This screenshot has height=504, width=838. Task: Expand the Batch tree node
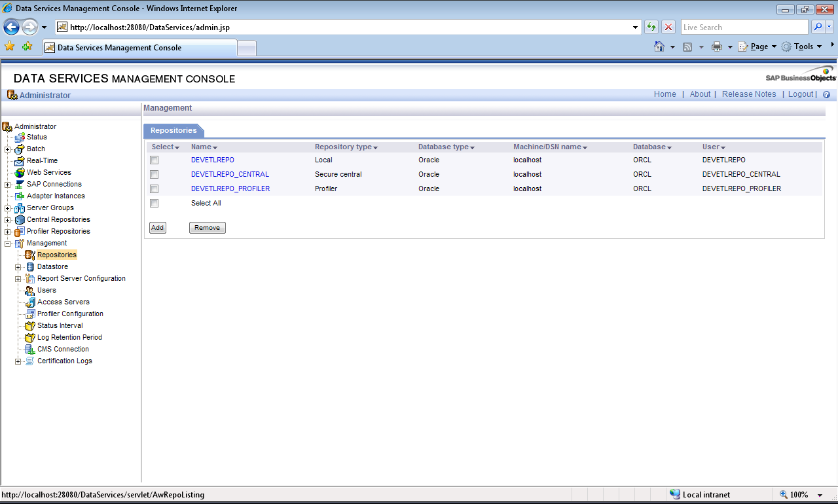point(8,149)
